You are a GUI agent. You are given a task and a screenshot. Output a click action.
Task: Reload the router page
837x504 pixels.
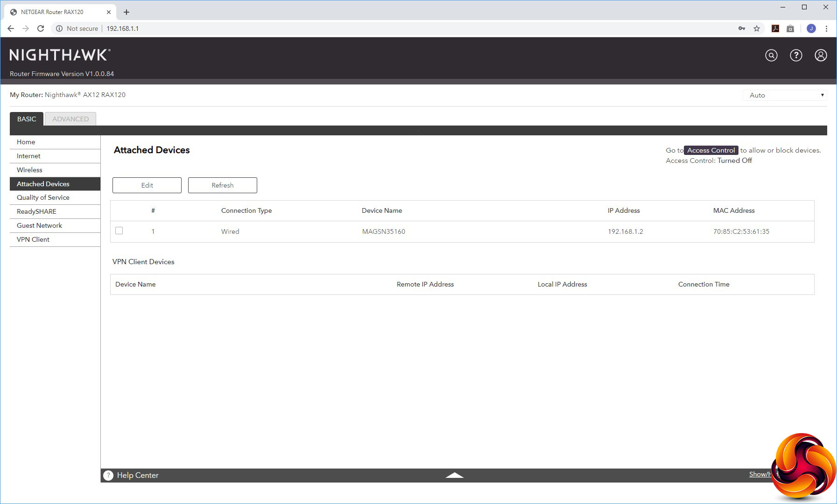(x=41, y=28)
